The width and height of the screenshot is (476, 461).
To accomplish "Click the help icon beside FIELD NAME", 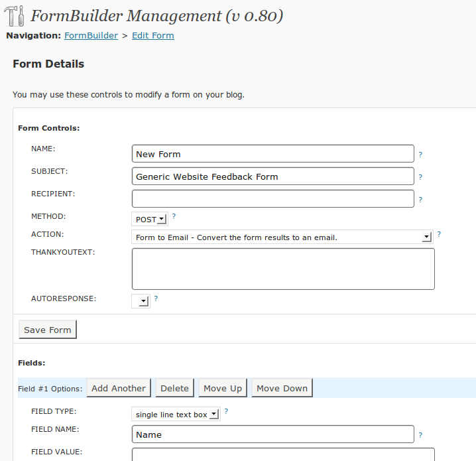I will (x=420, y=435).
